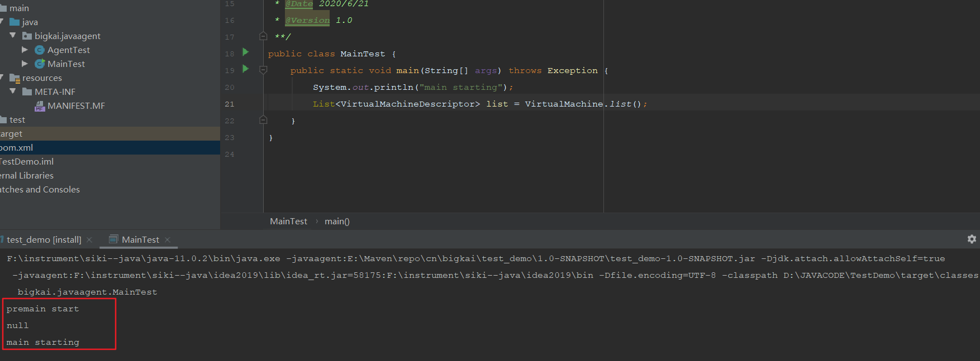Click line number 20 in the gutter
Screen dimensions: 980x361
230,88
